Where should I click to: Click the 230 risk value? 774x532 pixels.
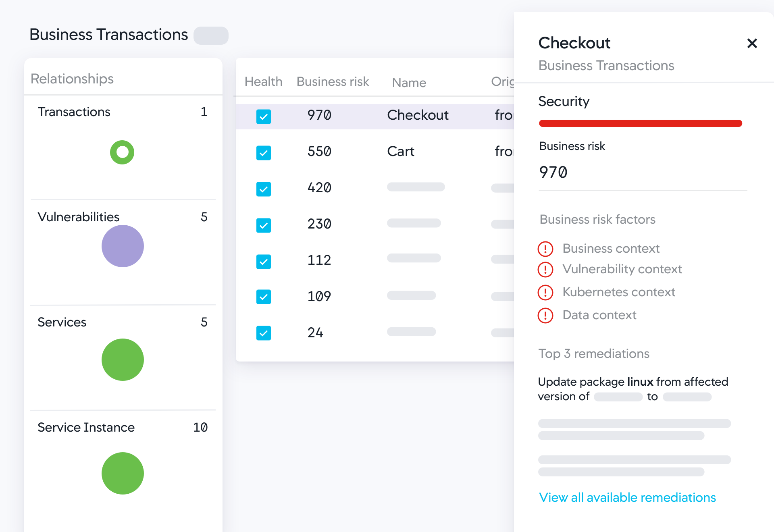(x=319, y=224)
